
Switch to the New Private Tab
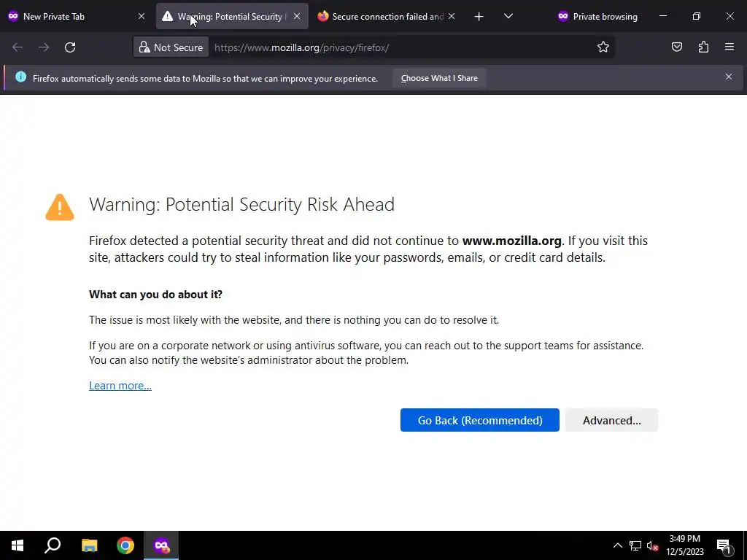(76, 17)
